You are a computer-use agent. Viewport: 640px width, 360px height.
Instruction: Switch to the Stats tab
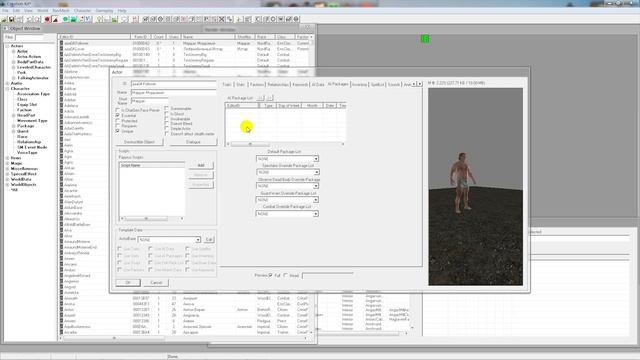pyautogui.click(x=240, y=84)
